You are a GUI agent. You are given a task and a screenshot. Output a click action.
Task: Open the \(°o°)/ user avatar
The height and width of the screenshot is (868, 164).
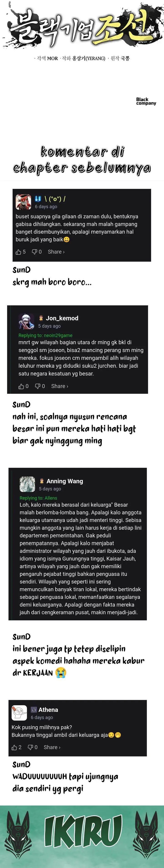(24, 202)
